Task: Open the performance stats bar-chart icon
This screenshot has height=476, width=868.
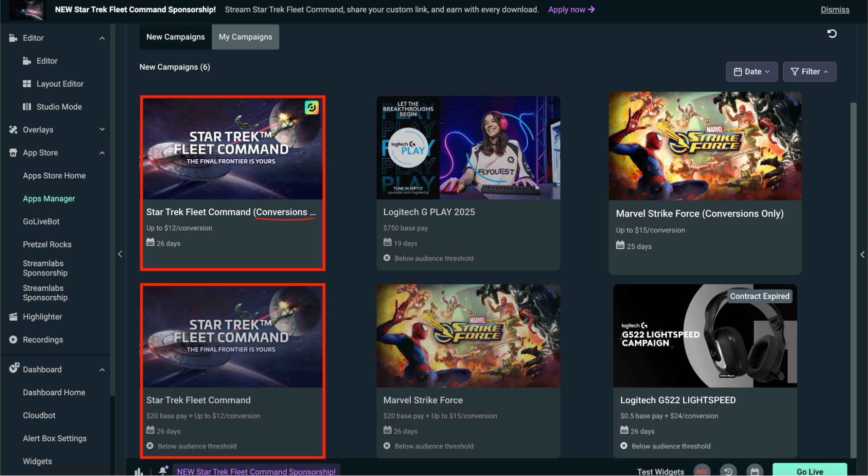Action: click(139, 471)
